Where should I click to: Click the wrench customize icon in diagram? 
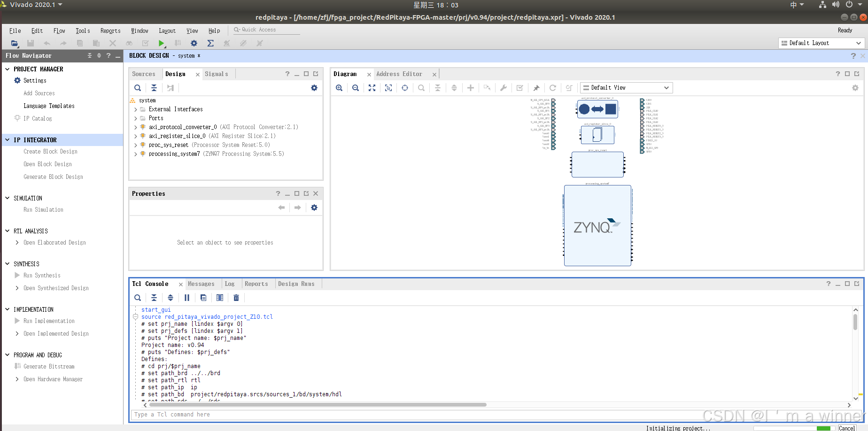click(504, 88)
